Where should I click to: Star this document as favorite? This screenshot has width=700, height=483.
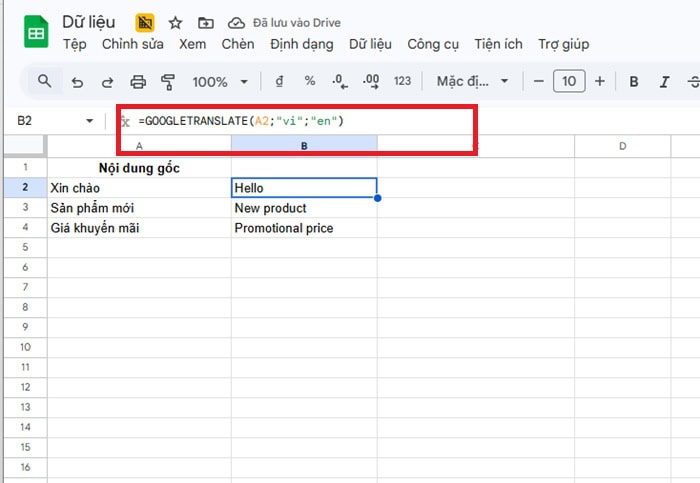[x=175, y=22]
